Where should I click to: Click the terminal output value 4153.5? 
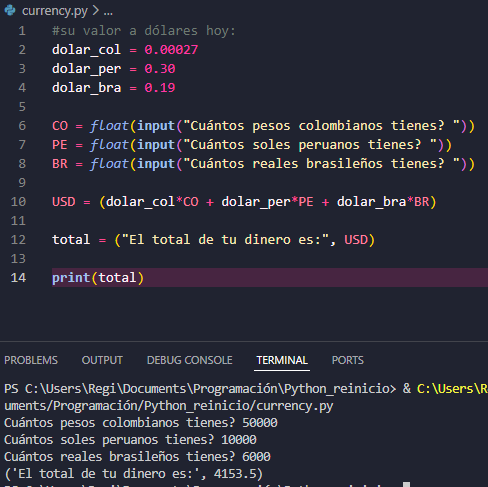coord(235,474)
